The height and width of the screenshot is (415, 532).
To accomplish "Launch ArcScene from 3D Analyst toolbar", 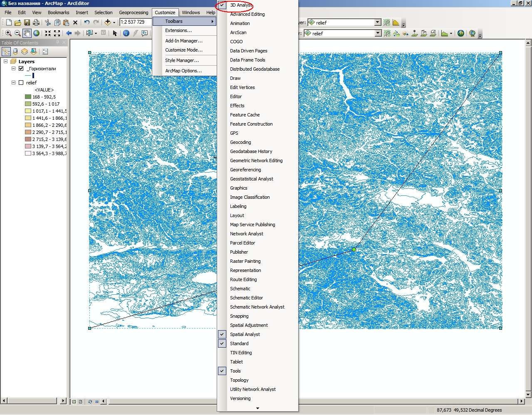I will [x=460, y=33].
